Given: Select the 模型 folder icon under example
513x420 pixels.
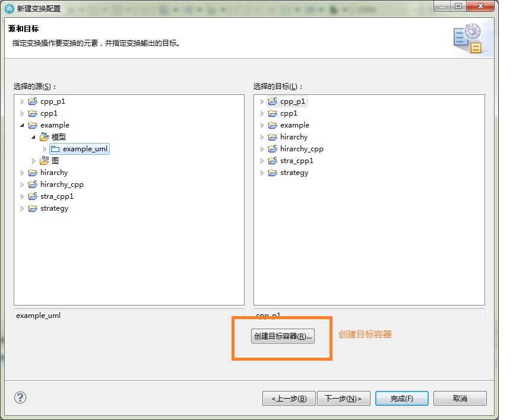Looking at the screenshot, I should tap(45, 137).
